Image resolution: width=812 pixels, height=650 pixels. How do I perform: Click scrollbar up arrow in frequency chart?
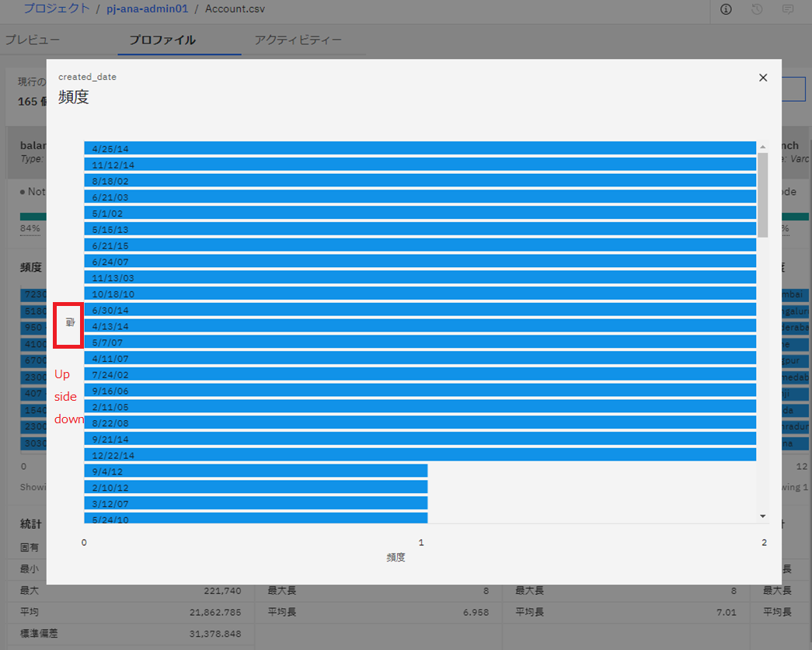pos(762,147)
